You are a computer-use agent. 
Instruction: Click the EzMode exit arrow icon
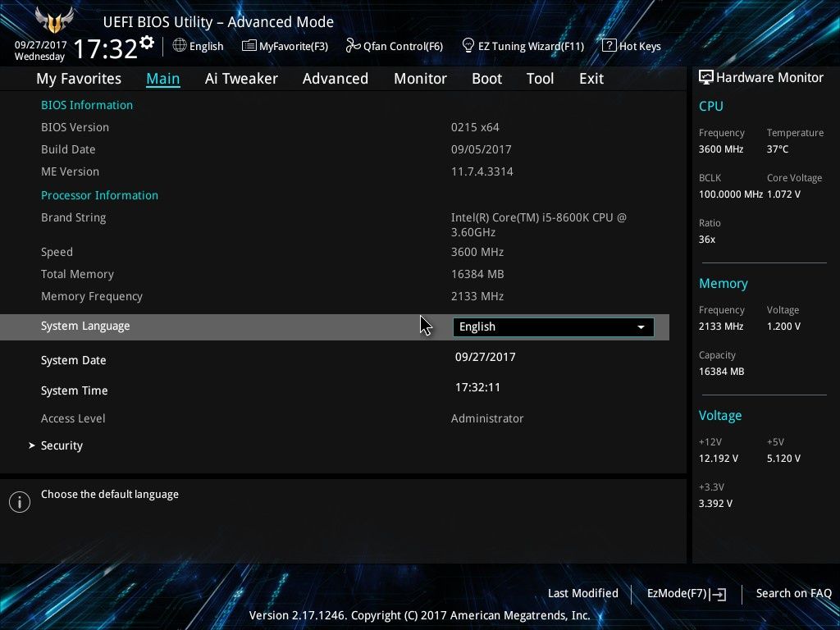719,594
